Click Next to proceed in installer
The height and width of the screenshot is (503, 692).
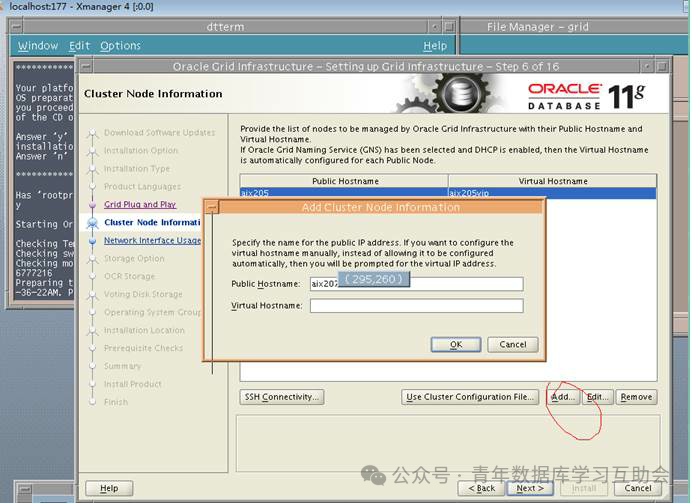(x=530, y=488)
